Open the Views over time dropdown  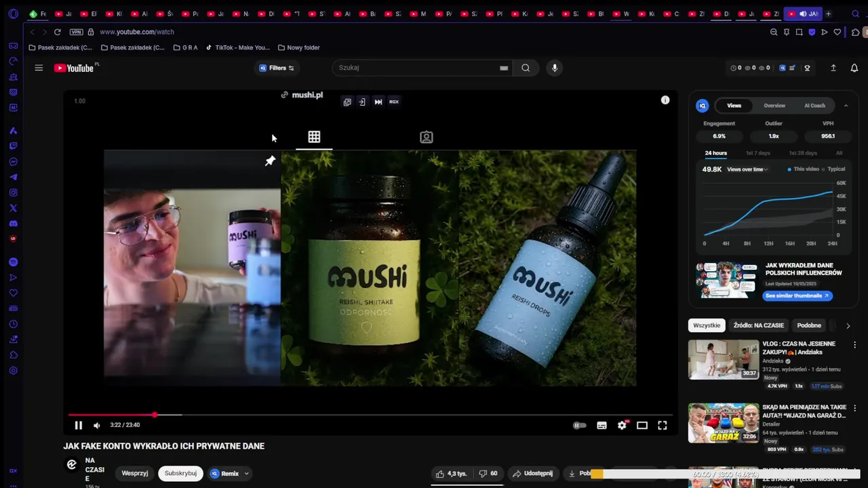tap(747, 169)
